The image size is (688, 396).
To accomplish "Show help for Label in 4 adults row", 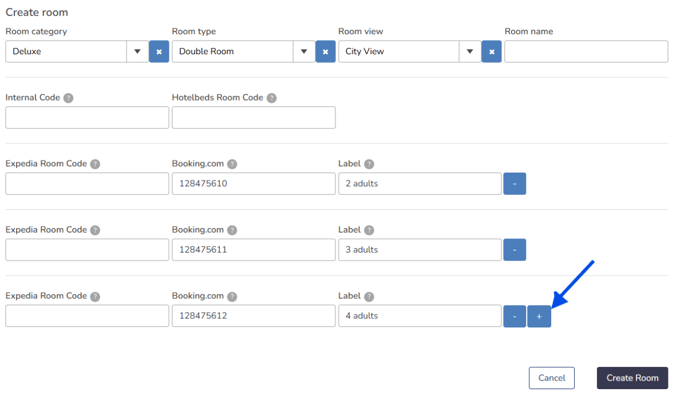I will [x=369, y=296].
